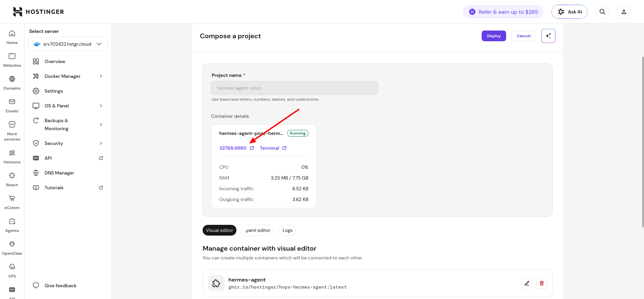Click the Hostinger logo

(38, 12)
